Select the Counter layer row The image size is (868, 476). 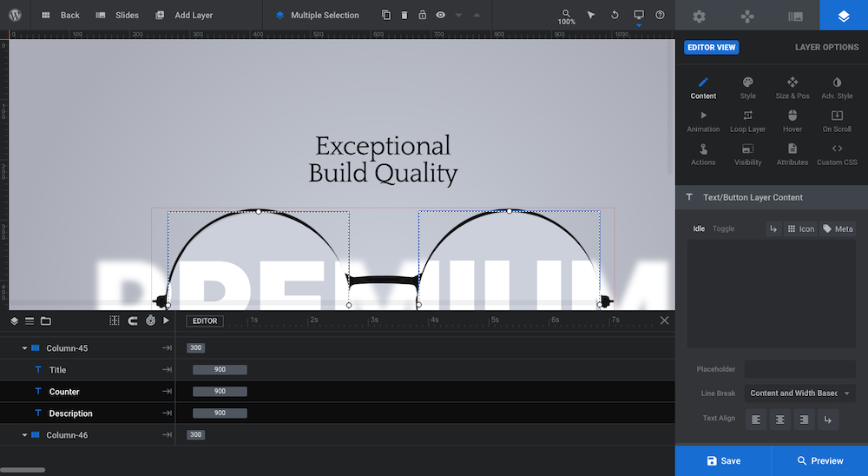point(88,391)
